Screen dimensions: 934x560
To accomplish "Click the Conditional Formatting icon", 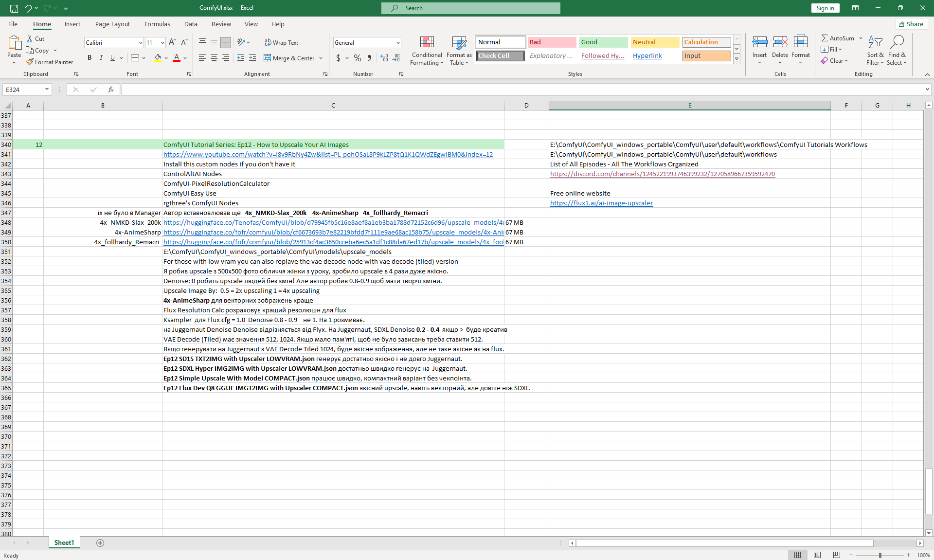I will tap(427, 43).
